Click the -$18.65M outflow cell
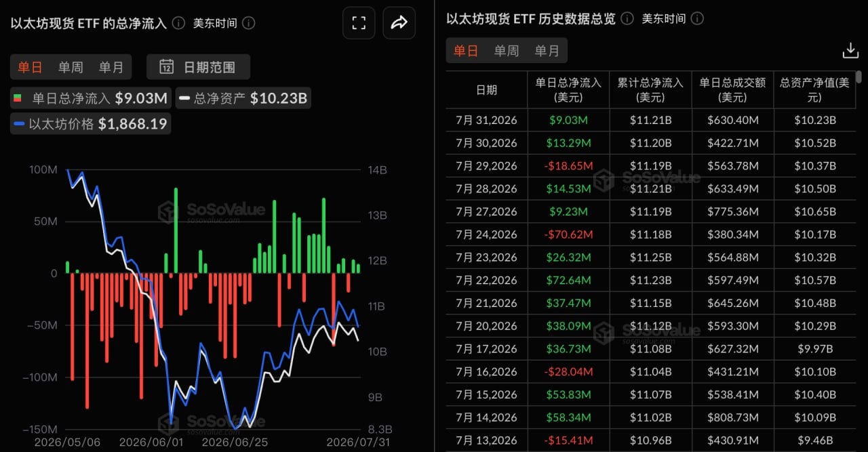Screen dimensions: 868x452 coord(568,165)
